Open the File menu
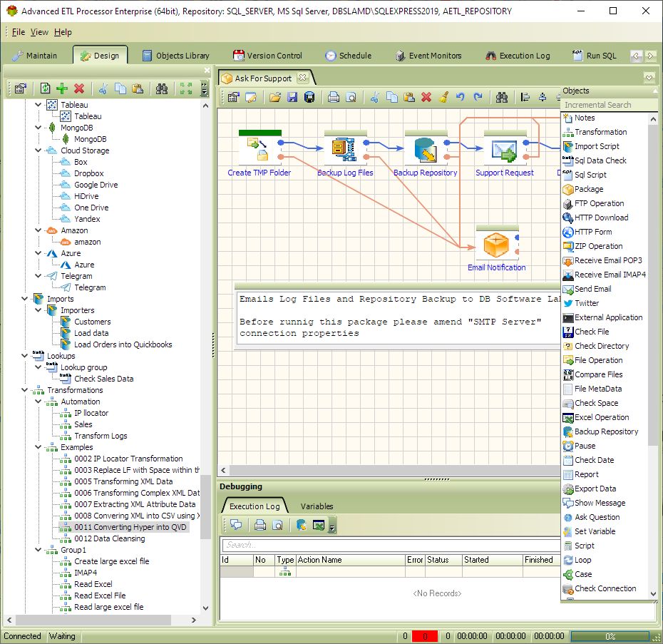The height and width of the screenshot is (644, 663). [19, 32]
